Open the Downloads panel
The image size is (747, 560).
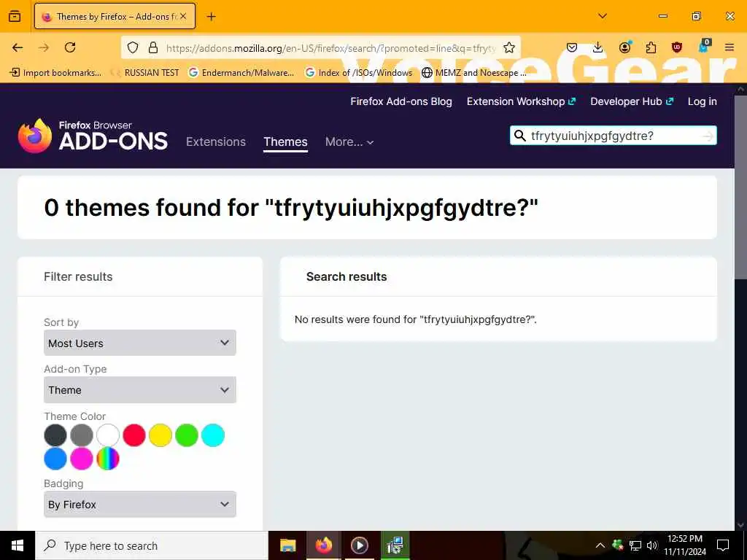(598, 47)
